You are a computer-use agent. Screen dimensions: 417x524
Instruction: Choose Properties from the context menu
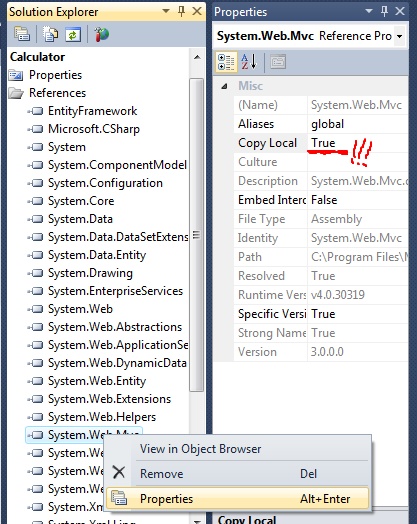pyautogui.click(x=238, y=499)
